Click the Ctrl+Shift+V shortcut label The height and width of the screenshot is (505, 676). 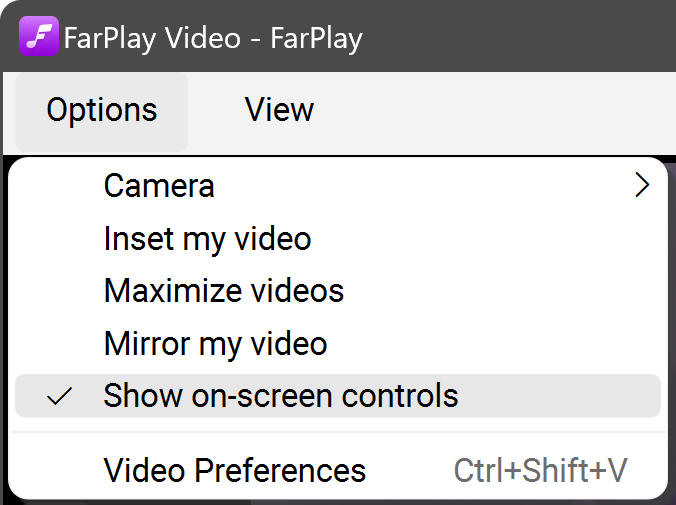pyautogui.click(x=541, y=470)
